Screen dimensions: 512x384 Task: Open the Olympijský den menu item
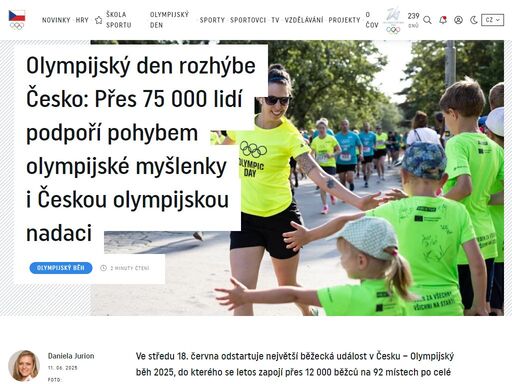169,20
